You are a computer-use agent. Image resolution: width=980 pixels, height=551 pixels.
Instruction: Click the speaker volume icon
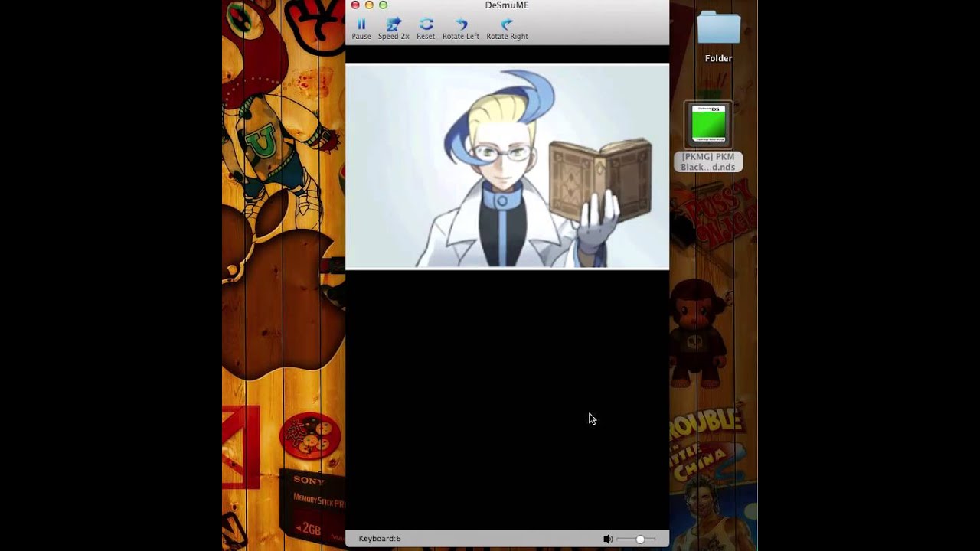click(608, 540)
